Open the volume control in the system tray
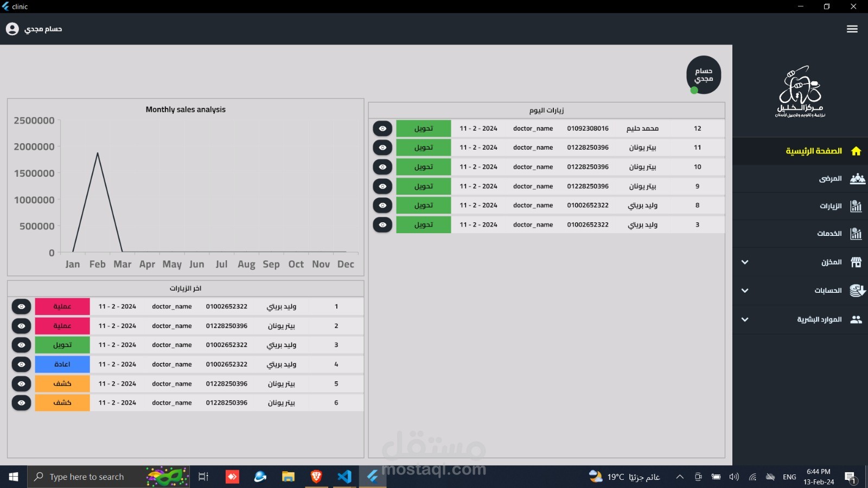Viewport: 868px width, 488px height. click(x=734, y=477)
